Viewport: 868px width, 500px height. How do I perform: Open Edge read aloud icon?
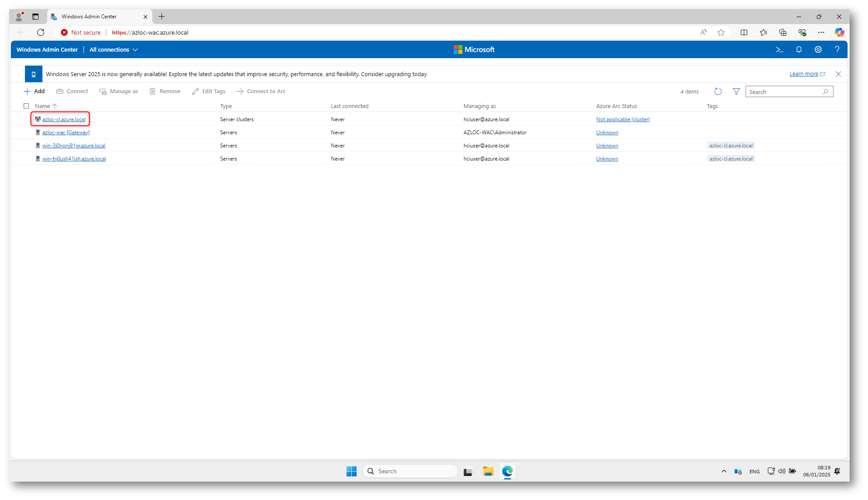click(x=703, y=32)
